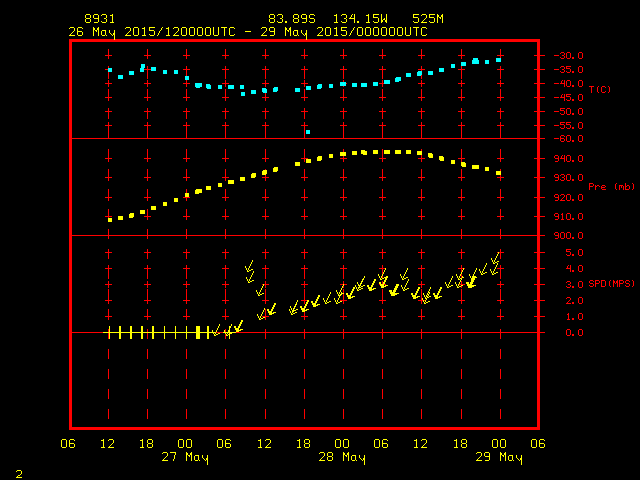640x480 pixels.
Task: Click the "T(C)" temperature axis label
Action: point(600,89)
